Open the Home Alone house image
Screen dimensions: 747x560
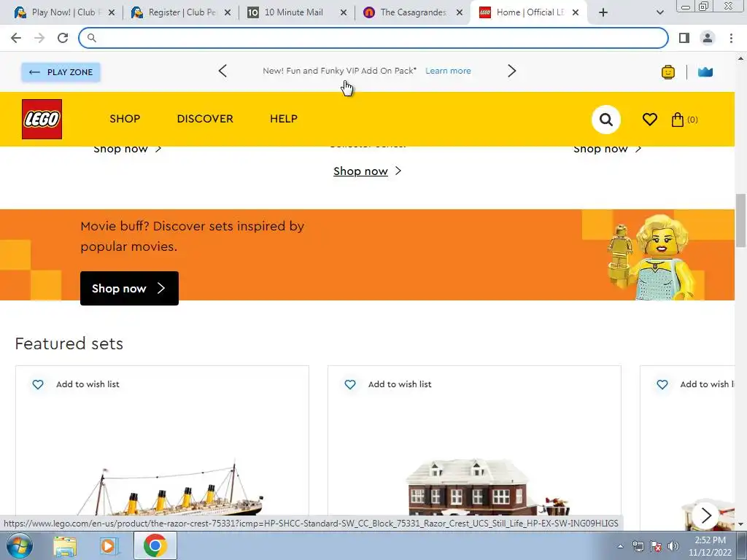click(x=486, y=486)
